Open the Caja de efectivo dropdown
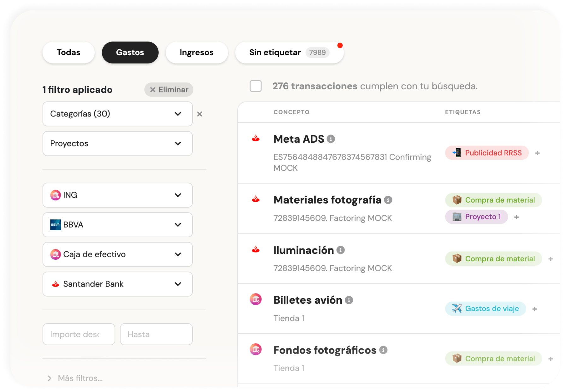The height and width of the screenshot is (392, 565). click(x=117, y=254)
